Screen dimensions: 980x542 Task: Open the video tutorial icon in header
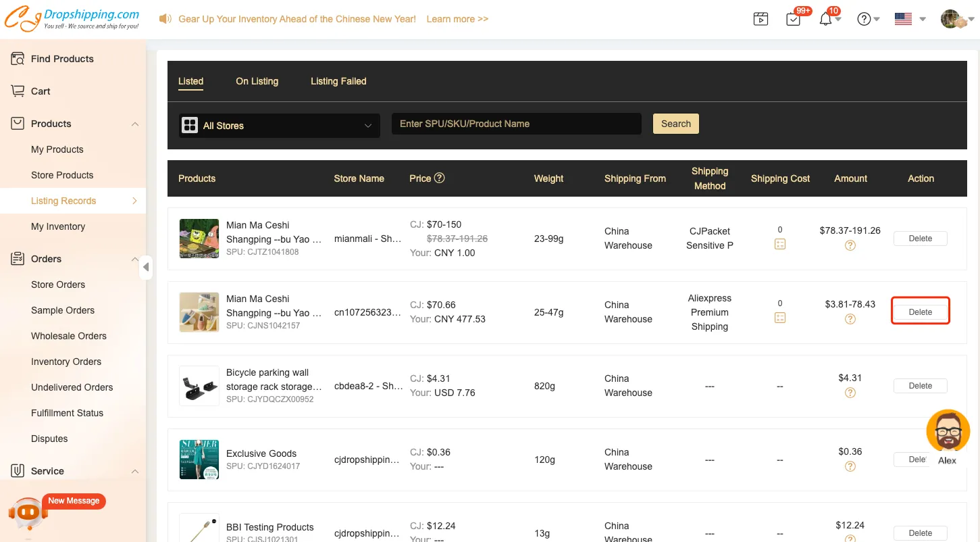760,19
